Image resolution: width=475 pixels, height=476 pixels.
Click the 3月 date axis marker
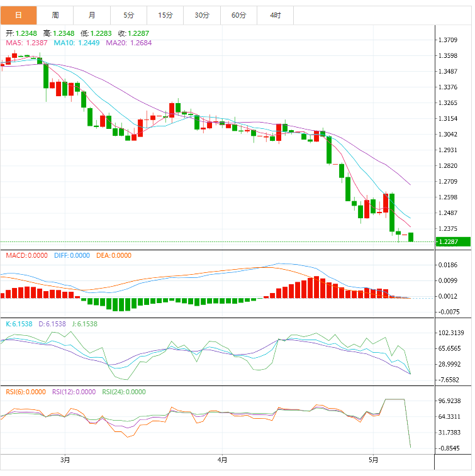[65, 460]
